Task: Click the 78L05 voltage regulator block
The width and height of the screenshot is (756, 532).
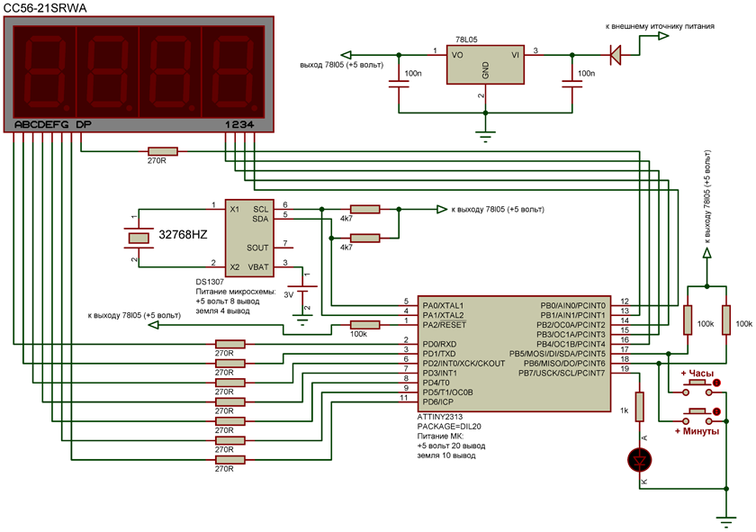Action: [485, 65]
